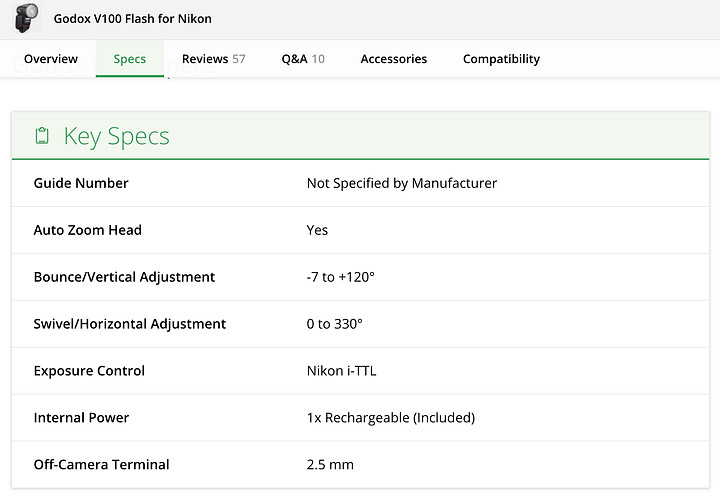Select the Internal Power label
This screenshot has height=497, width=720.
[x=81, y=418]
